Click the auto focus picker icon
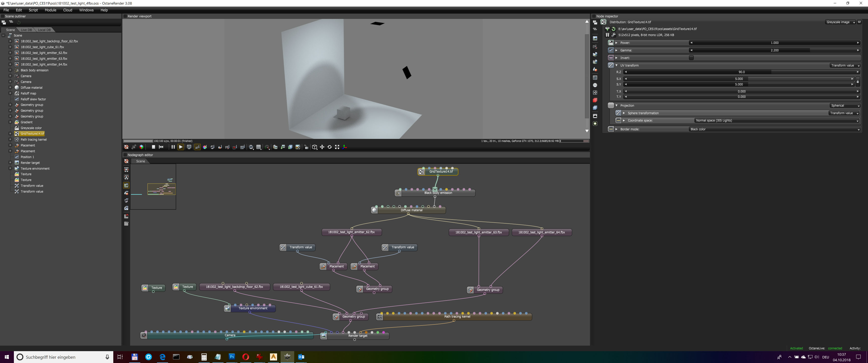 pyautogui.click(x=198, y=147)
